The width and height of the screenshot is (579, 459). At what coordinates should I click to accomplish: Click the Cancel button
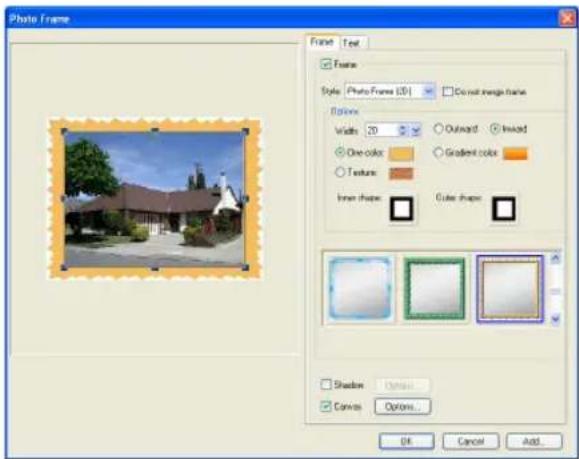(471, 441)
